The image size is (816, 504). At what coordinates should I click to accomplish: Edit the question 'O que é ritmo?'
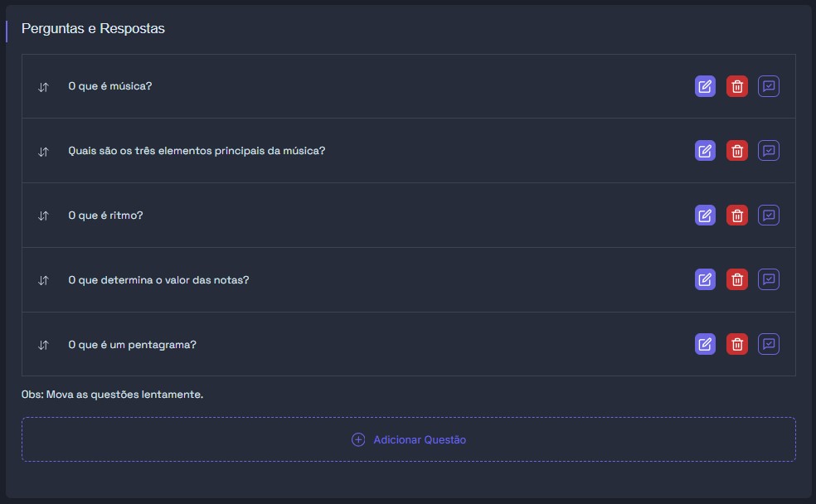click(x=705, y=216)
